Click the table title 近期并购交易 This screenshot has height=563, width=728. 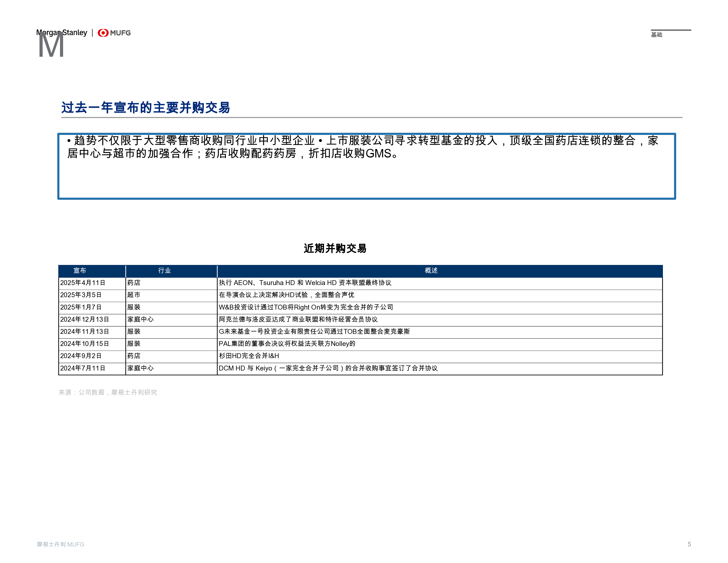pos(335,248)
